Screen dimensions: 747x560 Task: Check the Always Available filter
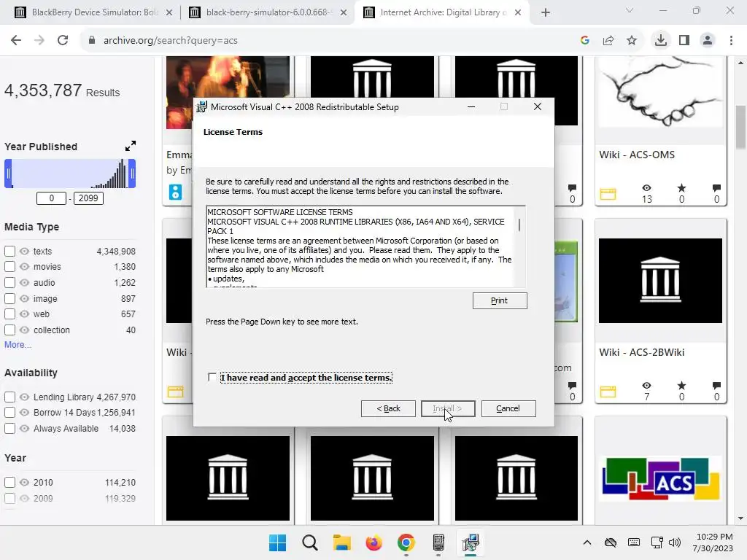pos(9,428)
